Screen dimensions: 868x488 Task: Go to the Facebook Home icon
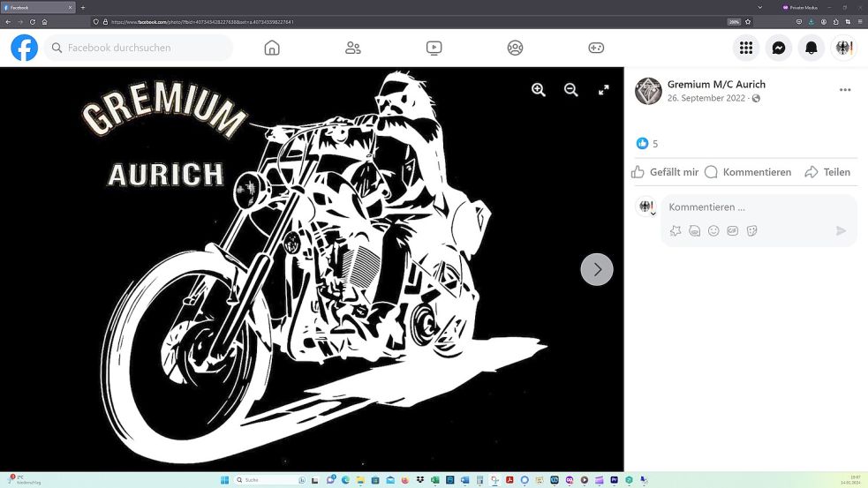point(272,49)
